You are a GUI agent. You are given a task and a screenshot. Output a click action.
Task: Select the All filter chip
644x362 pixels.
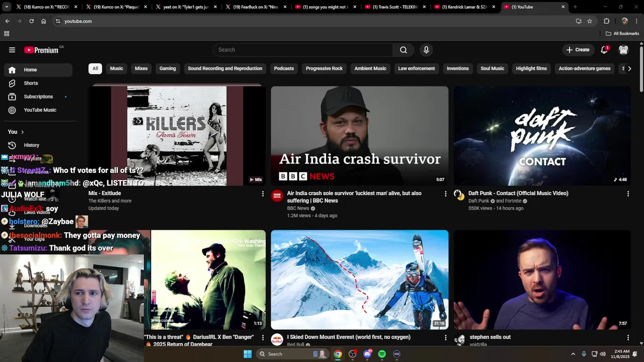95,68
